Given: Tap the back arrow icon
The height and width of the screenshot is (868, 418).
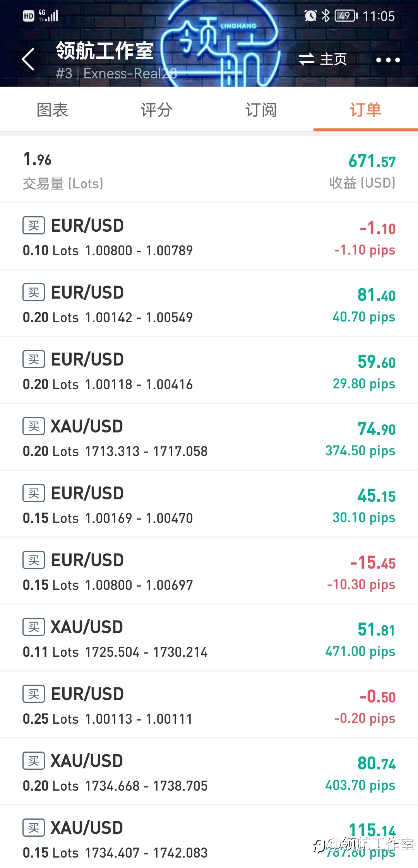Looking at the screenshot, I should (x=28, y=59).
